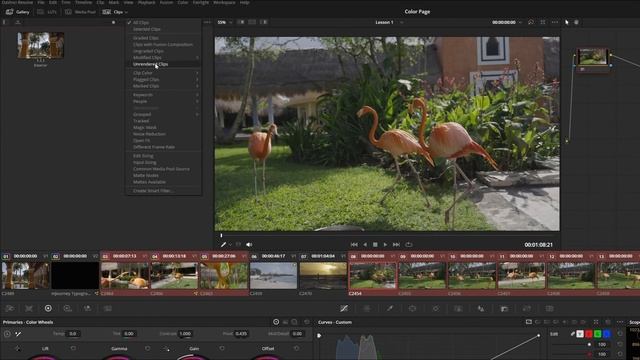Open the Blur palette icon

tap(481, 309)
